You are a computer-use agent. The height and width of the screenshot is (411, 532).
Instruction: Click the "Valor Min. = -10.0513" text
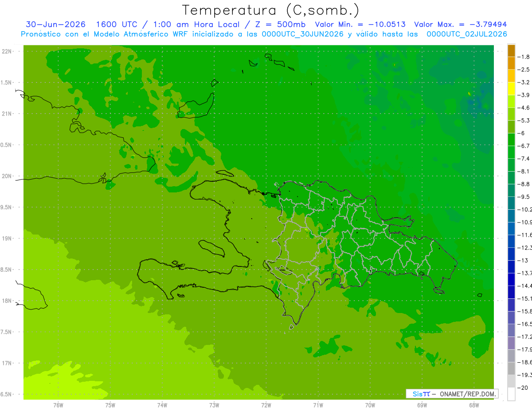coord(360,24)
